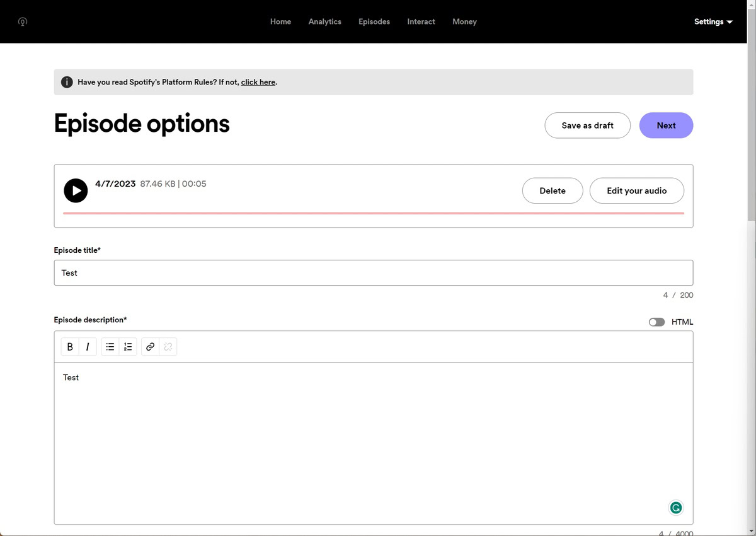Open the Grammarly icon in the description box
This screenshot has width=756, height=536.
[x=676, y=508]
